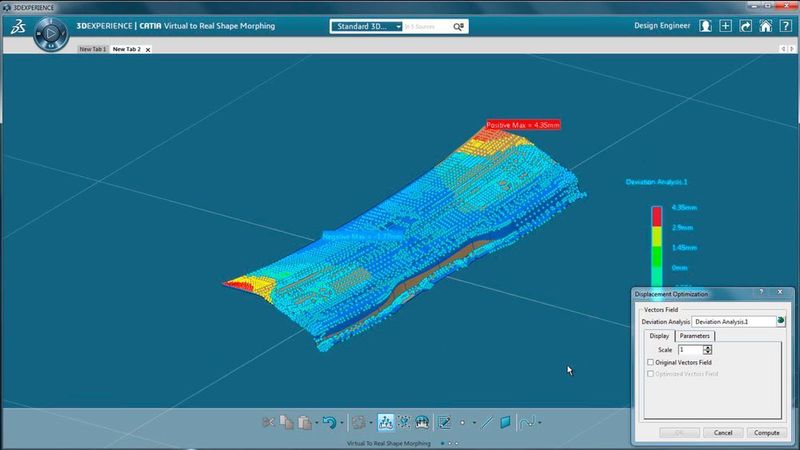Screen dimensions: 800x450
Task: Select third toolbar page dot
Action: click(x=457, y=443)
